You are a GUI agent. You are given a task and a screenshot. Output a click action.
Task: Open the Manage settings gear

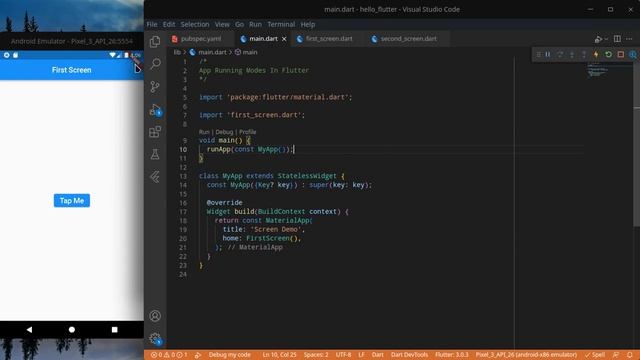click(155, 338)
